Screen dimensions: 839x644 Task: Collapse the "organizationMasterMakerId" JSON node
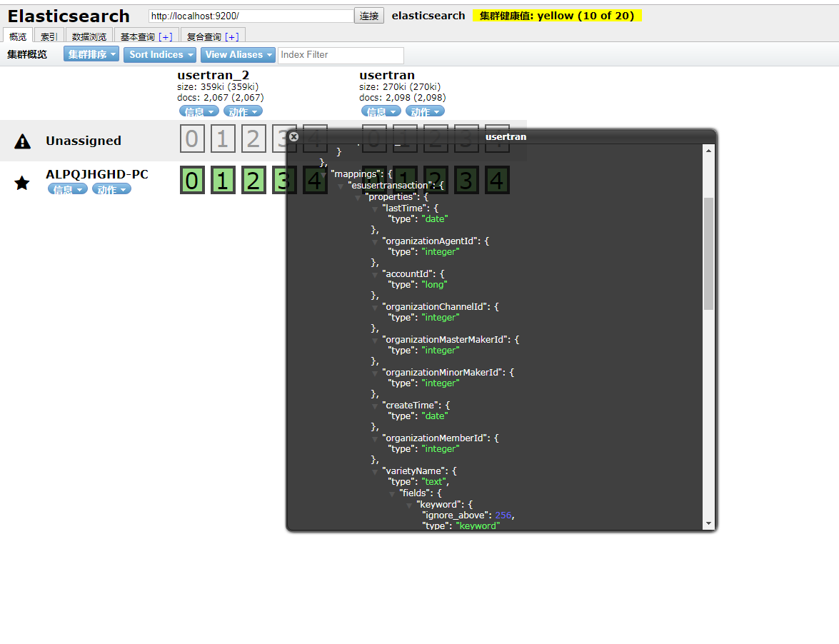[x=375, y=340]
